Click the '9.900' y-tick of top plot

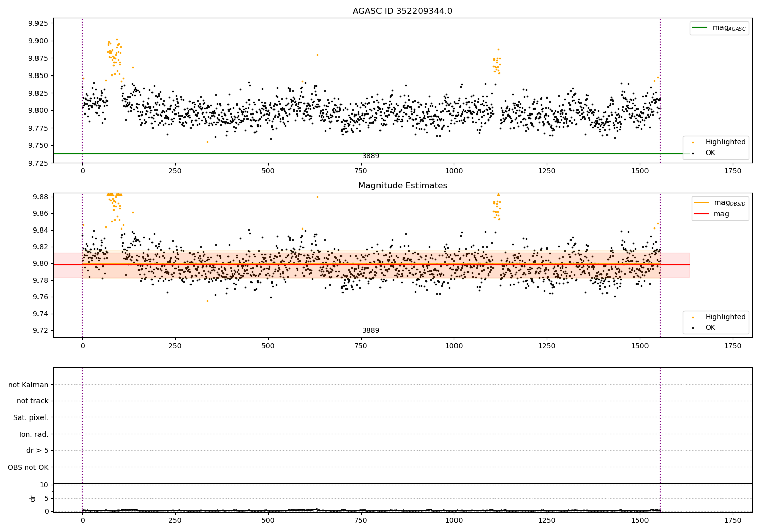(38, 41)
